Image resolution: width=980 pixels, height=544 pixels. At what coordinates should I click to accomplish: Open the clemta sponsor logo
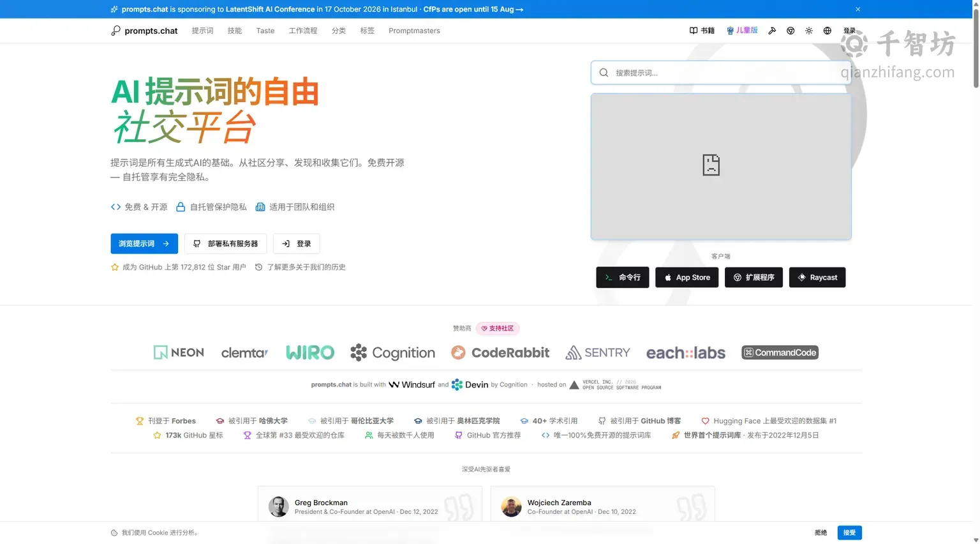(x=244, y=352)
